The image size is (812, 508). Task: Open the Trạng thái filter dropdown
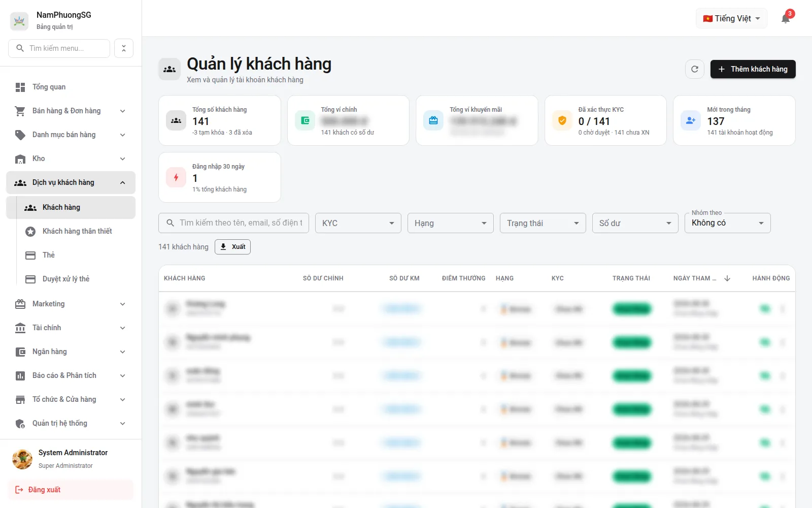pyautogui.click(x=543, y=223)
